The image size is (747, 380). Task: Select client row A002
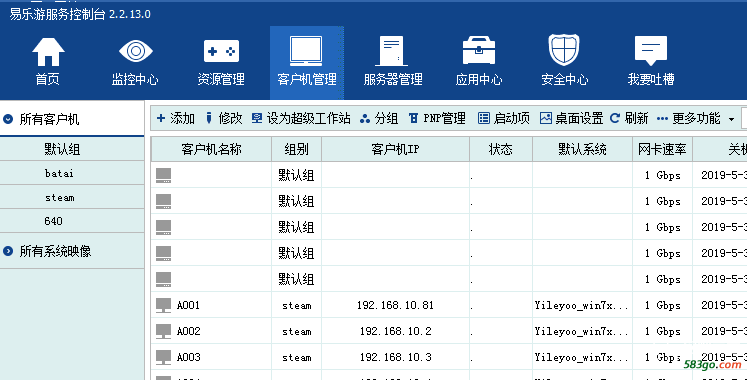pos(449,331)
